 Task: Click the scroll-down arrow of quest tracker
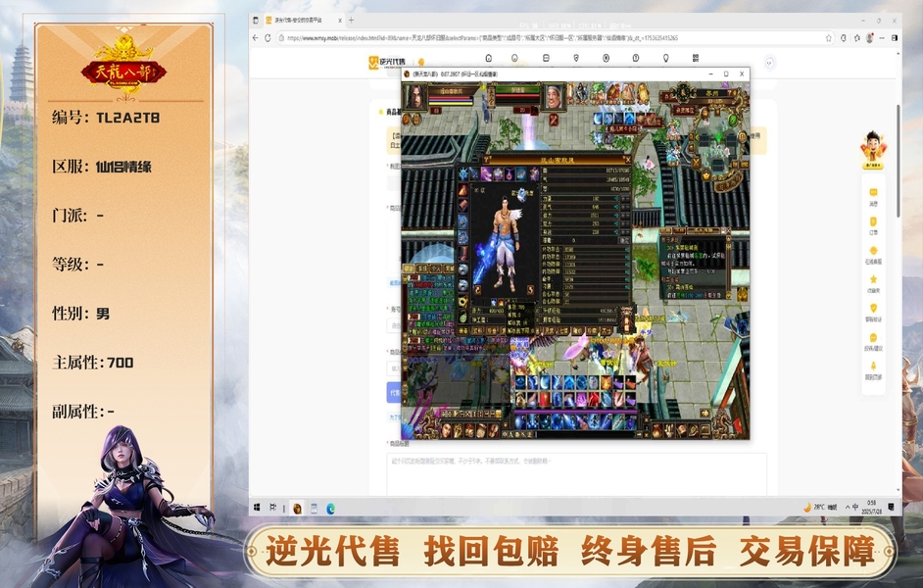728,295
